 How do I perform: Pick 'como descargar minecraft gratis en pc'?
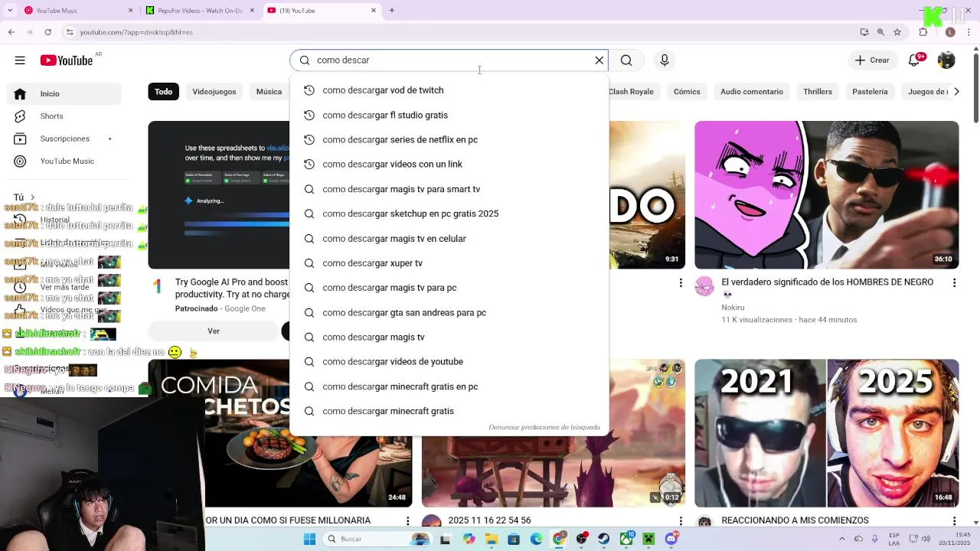point(449,386)
